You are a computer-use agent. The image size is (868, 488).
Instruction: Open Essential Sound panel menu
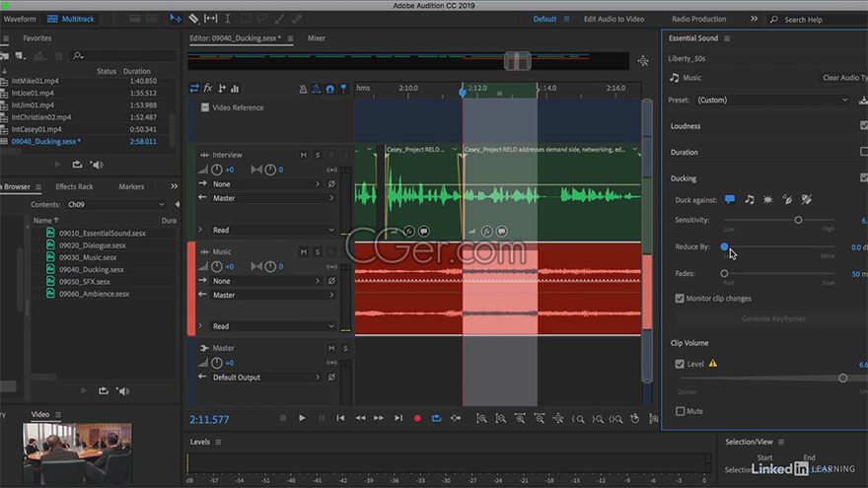pyautogui.click(x=727, y=38)
